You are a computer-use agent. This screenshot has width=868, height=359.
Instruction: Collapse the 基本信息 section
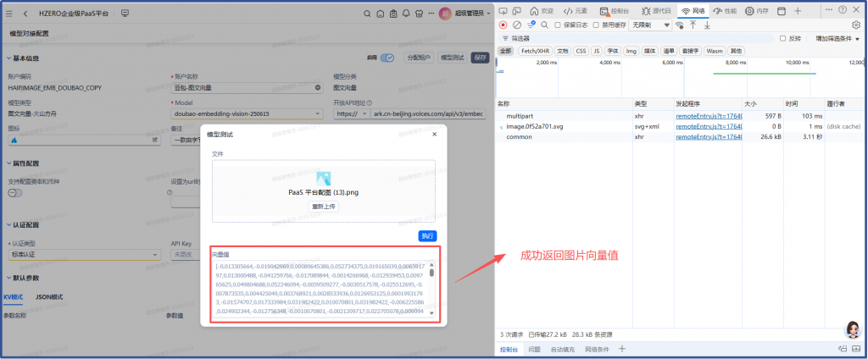tap(9, 58)
